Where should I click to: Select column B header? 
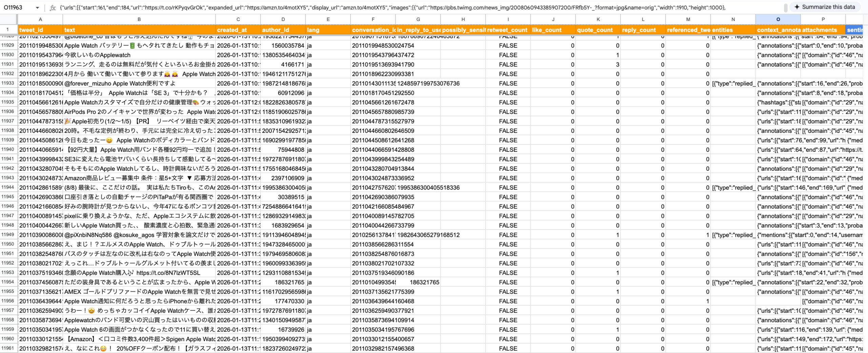click(139, 19)
